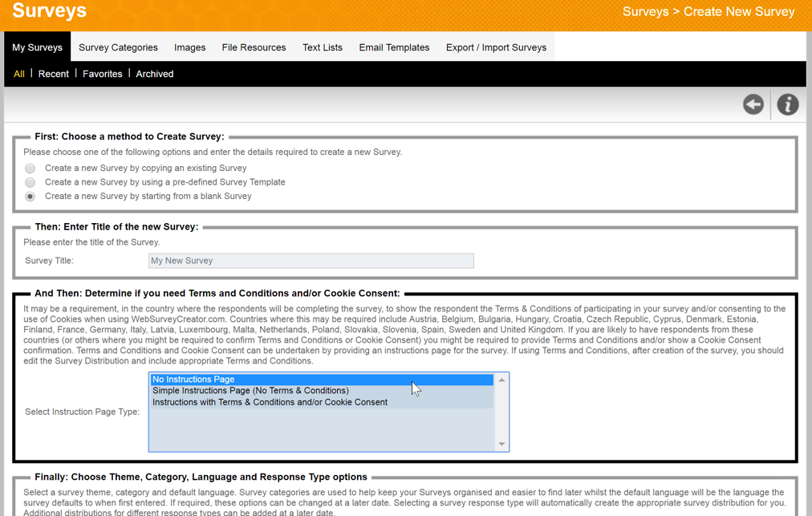Choose pre-defined Survey Template radio button

coord(30,182)
